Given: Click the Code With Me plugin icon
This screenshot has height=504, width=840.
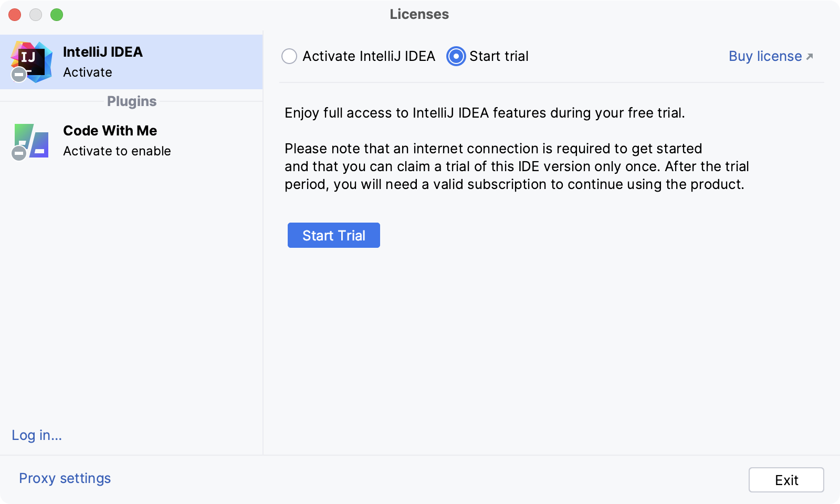Looking at the screenshot, I should tap(32, 141).
